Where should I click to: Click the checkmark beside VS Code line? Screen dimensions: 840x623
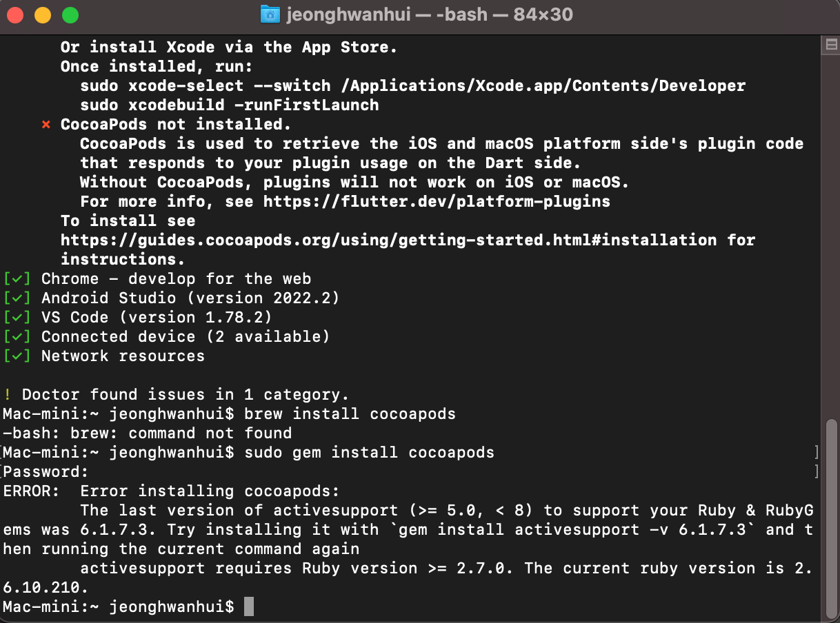click(x=17, y=318)
